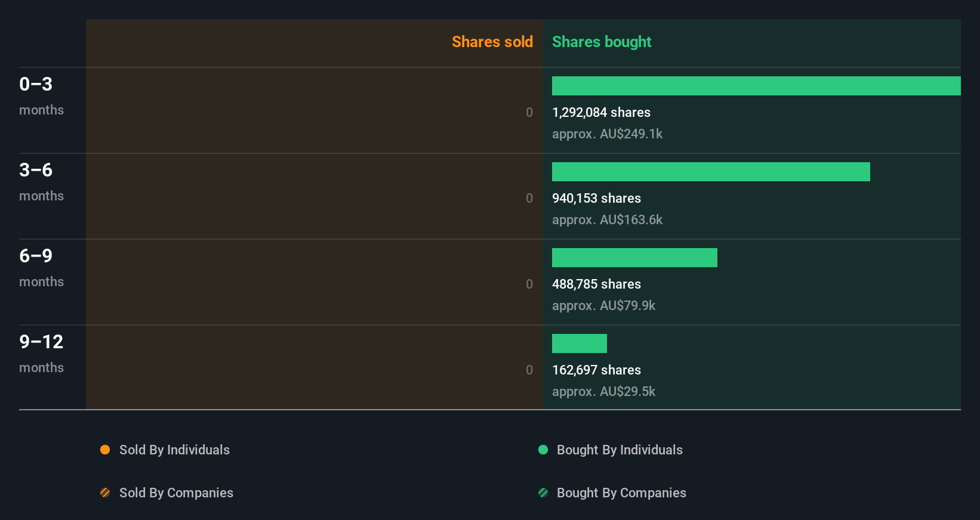Click the green Bought By Individuals legend dot
Viewport: 980px width, 520px height.
point(543,450)
